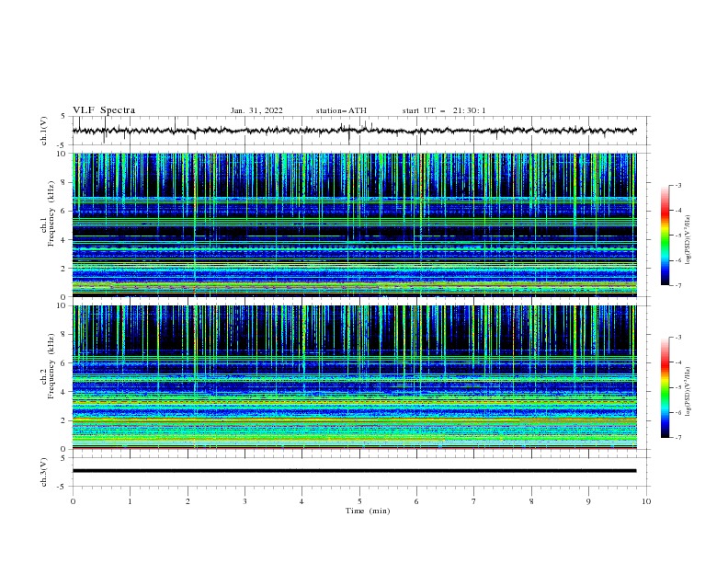Click the time axis tick label '5'
This screenshot has height=563, width=728.
(359, 501)
